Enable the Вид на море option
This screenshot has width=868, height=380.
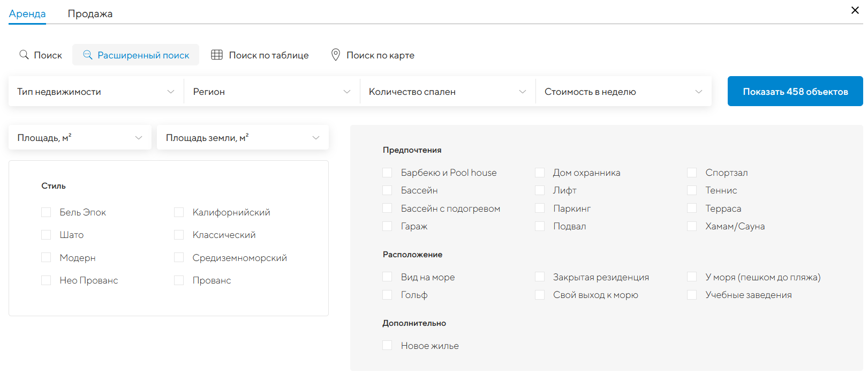coord(387,277)
